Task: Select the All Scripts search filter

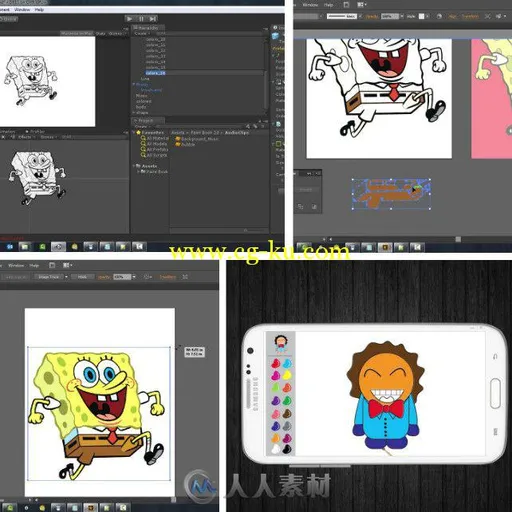Action: pyautogui.click(x=154, y=155)
